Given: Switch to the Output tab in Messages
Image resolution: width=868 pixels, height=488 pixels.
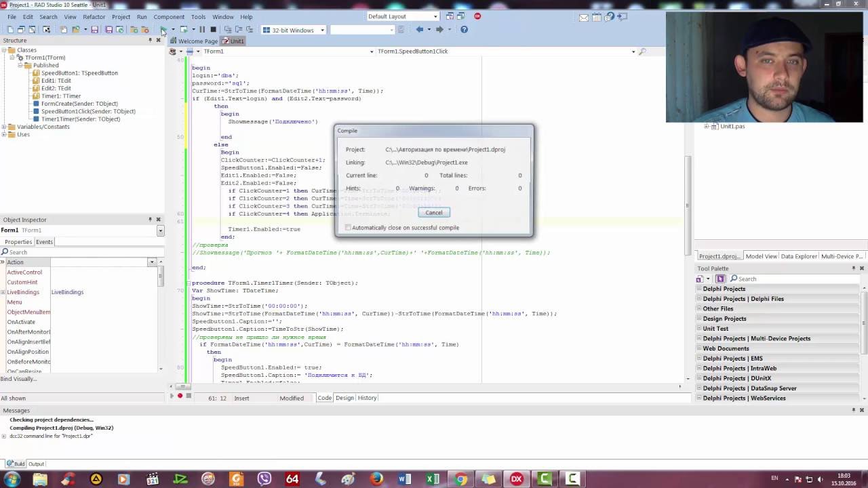Looking at the screenshot, I should point(36,464).
